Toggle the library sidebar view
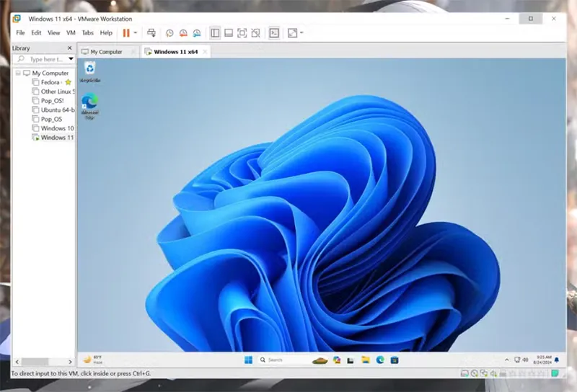The height and width of the screenshot is (392, 577). tap(215, 33)
